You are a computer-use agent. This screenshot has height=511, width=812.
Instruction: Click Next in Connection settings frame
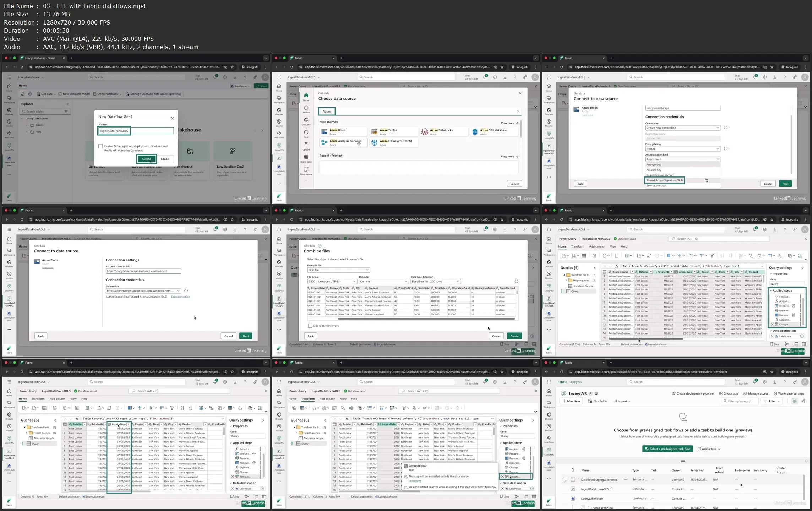pos(246,336)
